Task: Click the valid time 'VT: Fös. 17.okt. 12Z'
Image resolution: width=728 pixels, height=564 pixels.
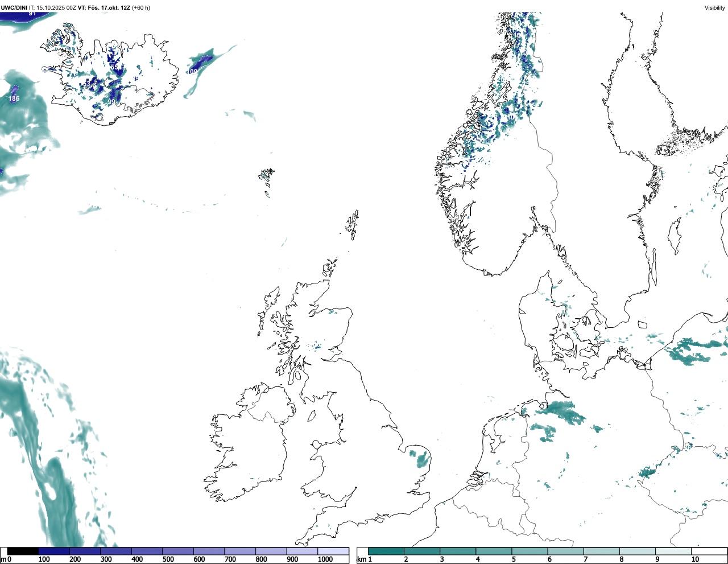Action: point(104,8)
